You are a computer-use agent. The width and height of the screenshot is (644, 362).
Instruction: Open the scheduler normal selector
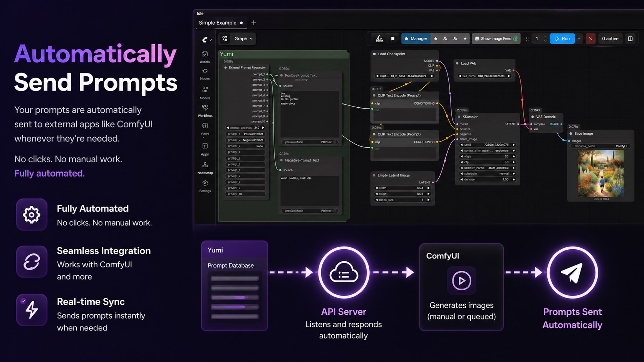[487, 173]
